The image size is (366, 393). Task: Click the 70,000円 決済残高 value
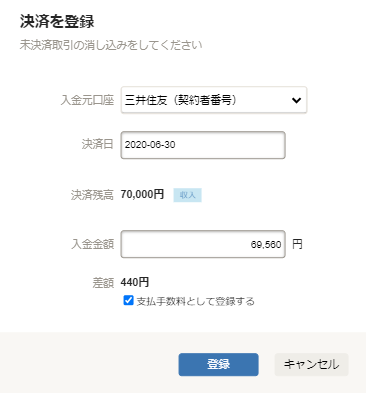(142, 194)
